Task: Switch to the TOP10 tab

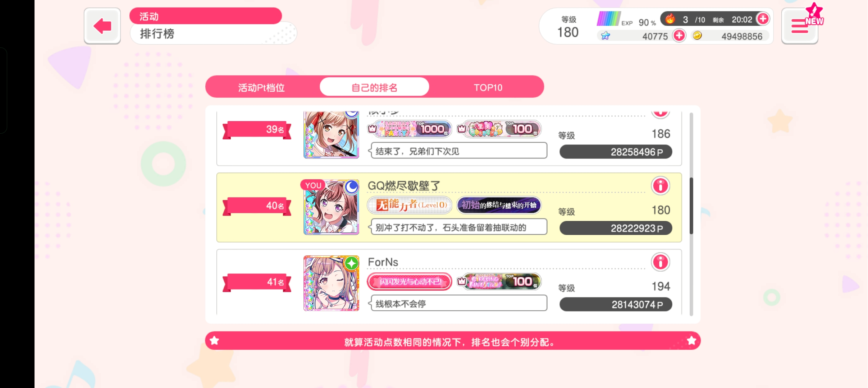Action: 488,87
